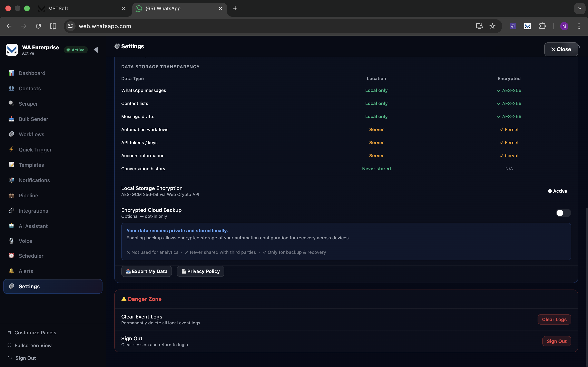Click the Export My Data button
Screen dimensions: 588x367
147,271
